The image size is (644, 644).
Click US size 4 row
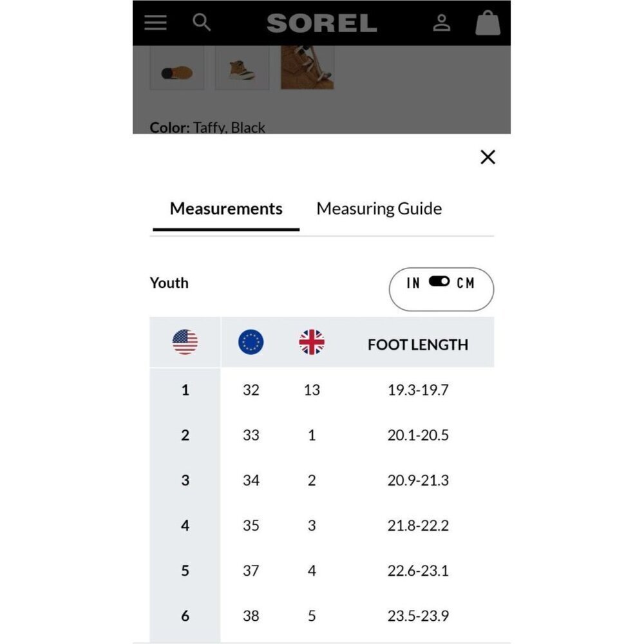321,526
